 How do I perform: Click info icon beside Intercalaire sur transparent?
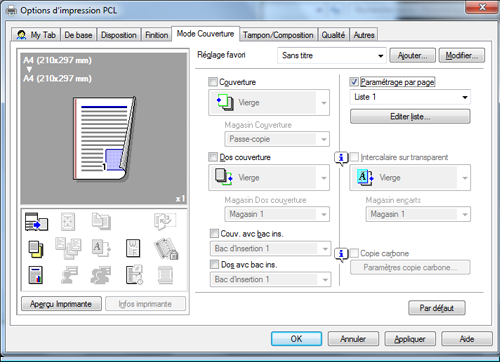(x=341, y=158)
